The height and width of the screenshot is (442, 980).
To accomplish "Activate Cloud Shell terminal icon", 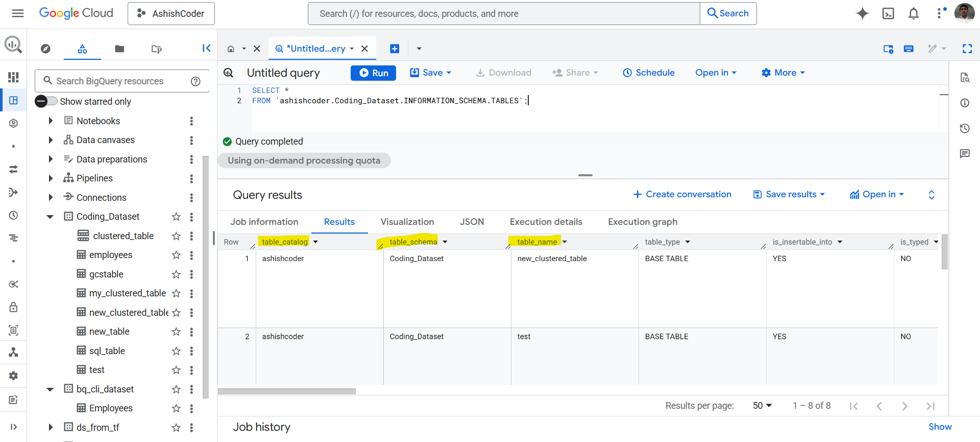I will [888, 13].
